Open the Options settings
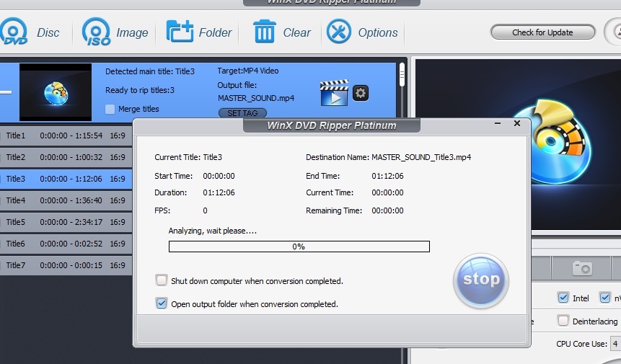This screenshot has width=621, height=364. click(362, 32)
